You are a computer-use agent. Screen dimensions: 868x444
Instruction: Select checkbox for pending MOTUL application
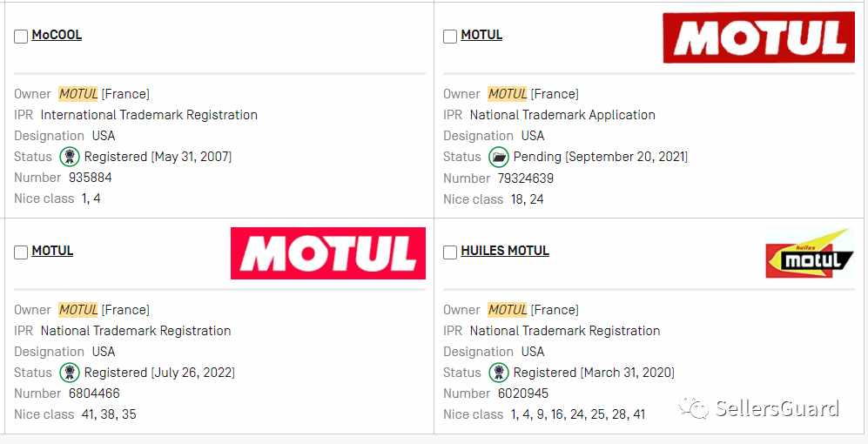(x=450, y=37)
